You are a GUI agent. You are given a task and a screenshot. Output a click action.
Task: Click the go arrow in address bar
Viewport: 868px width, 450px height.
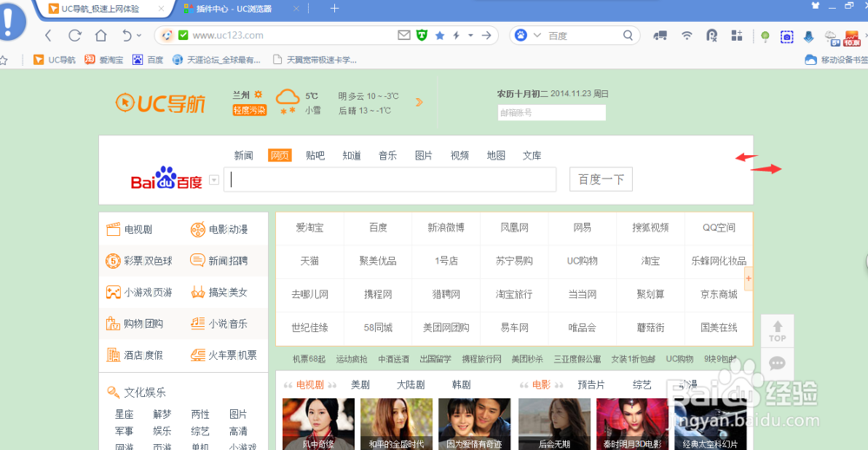coord(486,36)
